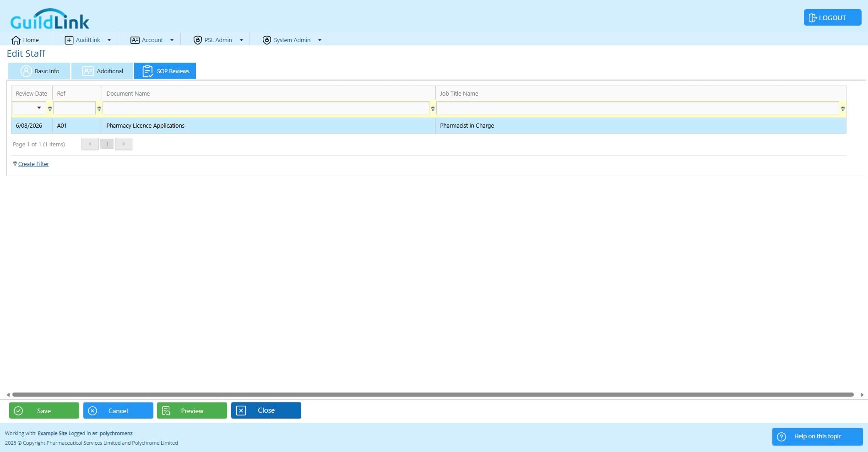Switch to the Additional tab
Viewport: 868px width, 452px height.
[x=103, y=71]
